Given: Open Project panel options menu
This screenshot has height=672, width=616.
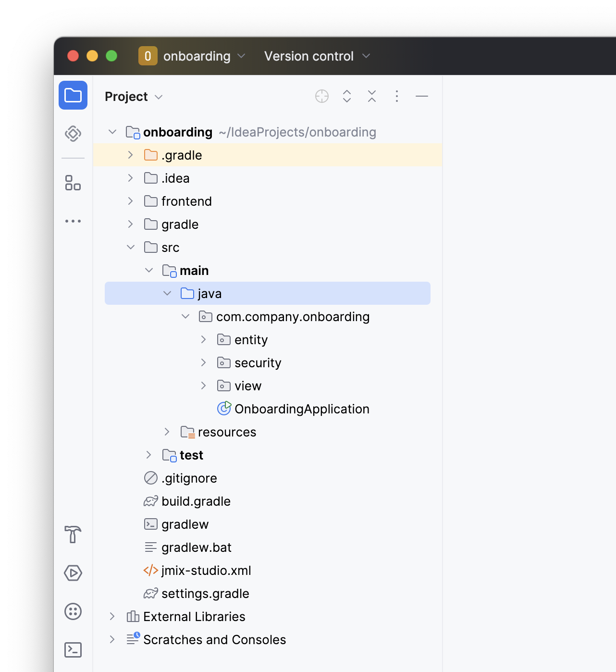Looking at the screenshot, I should coord(397,97).
